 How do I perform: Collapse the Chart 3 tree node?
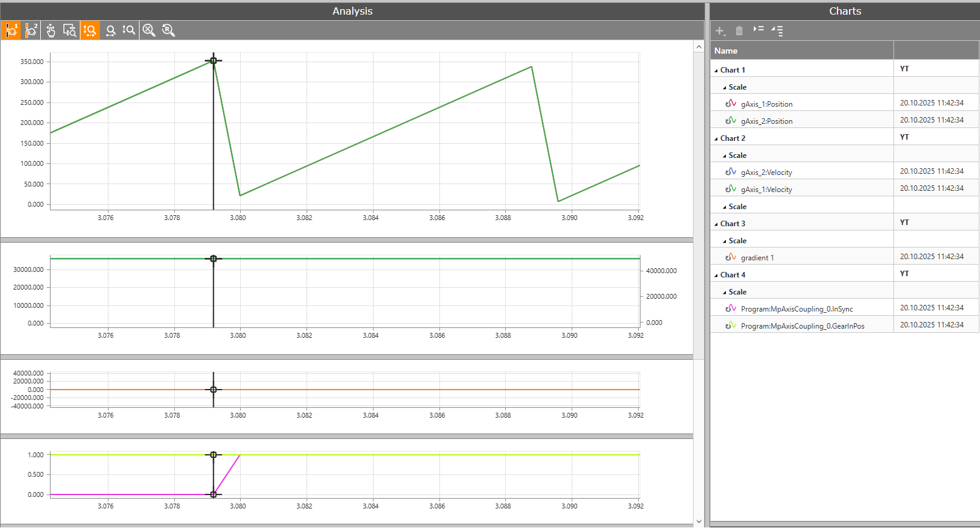pos(716,224)
